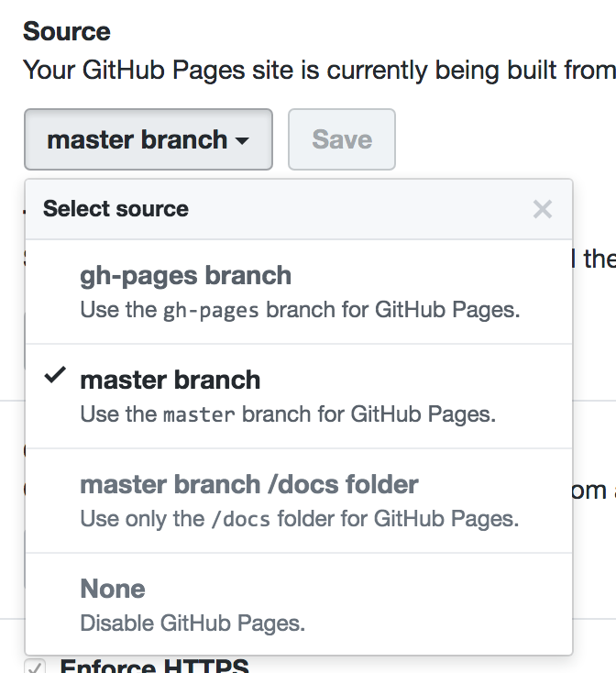Viewport: 616px width, 673px height.
Task: Toggle the Enforce HTTPS checkbox
Action: (35, 667)
